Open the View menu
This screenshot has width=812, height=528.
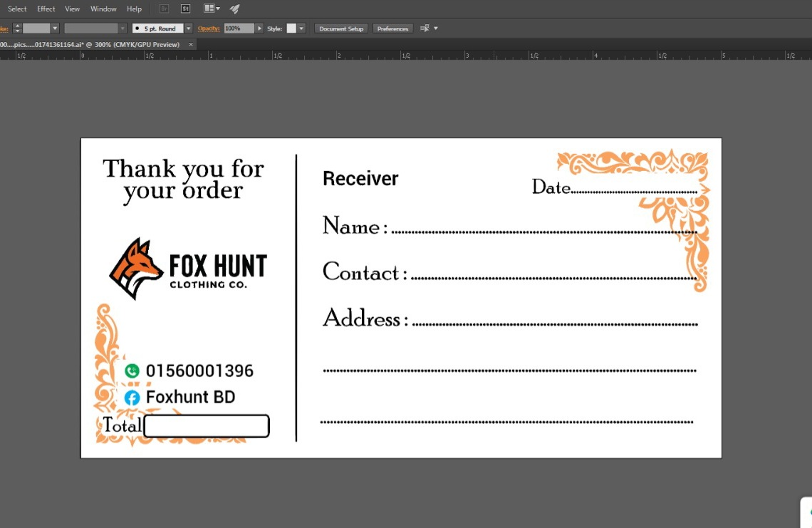[x=73, y=9]
